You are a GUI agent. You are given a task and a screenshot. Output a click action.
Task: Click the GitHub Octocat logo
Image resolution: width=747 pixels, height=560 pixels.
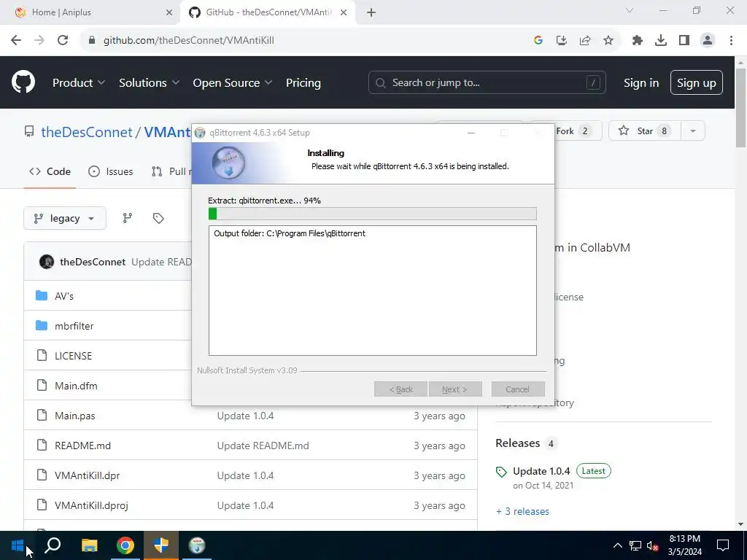click(x=23, y=82)
